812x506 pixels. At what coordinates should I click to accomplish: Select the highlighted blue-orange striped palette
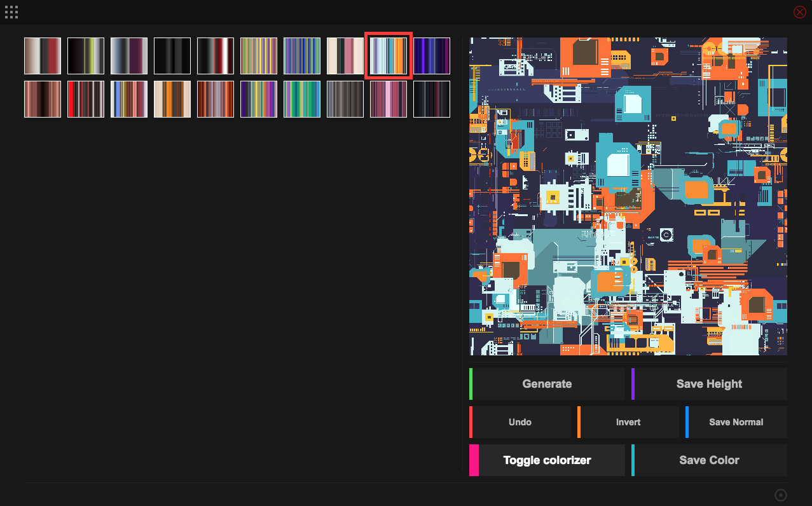tap(389, 56)
